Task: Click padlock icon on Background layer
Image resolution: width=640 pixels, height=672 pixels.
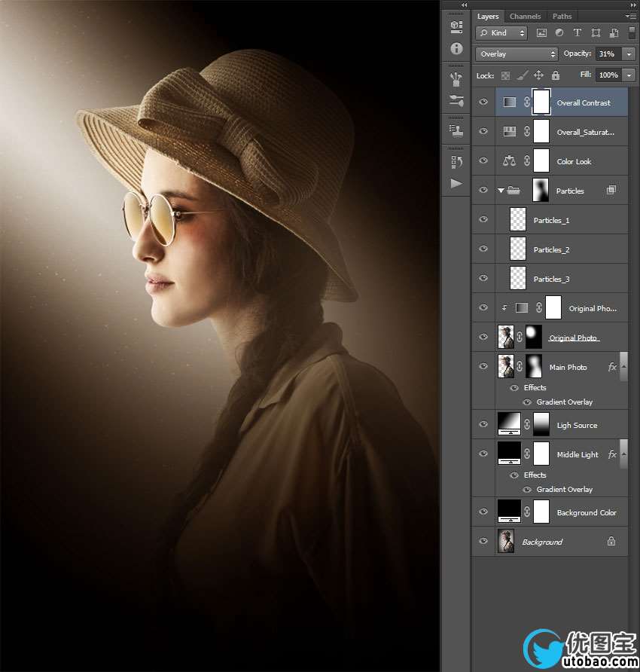Action: [x=611, y=541]
